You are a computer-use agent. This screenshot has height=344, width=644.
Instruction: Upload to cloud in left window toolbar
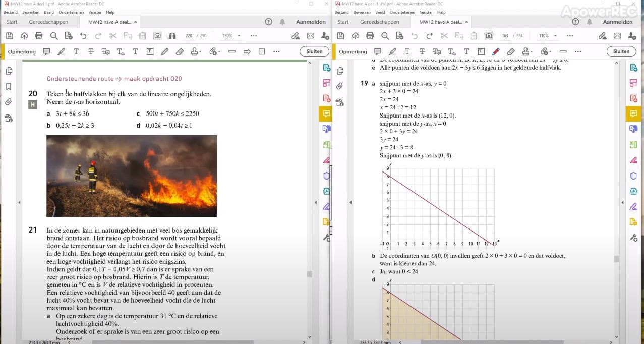[24, 36]
